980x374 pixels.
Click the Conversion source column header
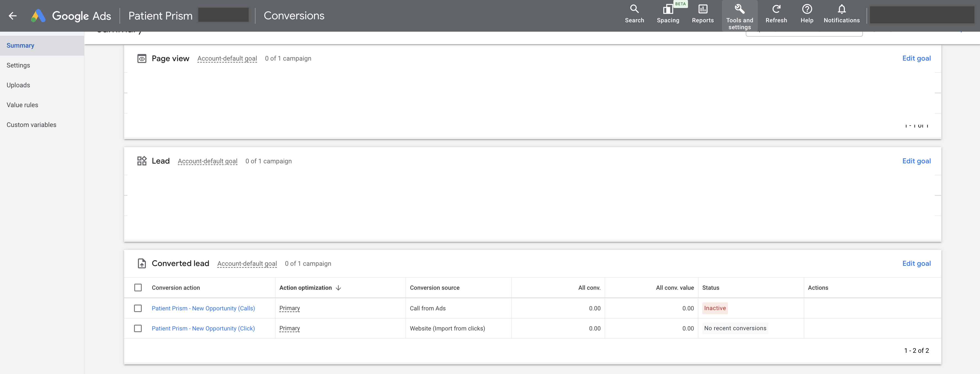435,288
